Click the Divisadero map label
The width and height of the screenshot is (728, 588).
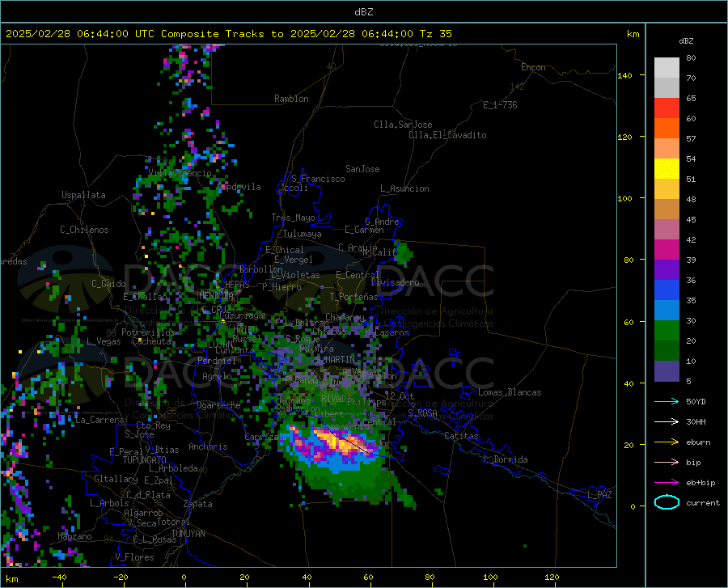pyautogui.click(x=395, y=282)
